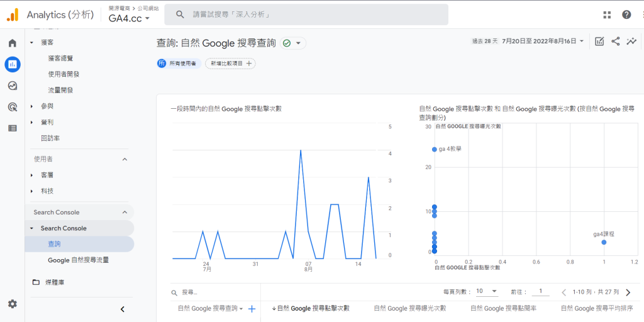The width and height of the screenshot is (644, 322).
Task: Select the Reports bar-chart icon
Action: pyautogui.click(x=13, y=65)
